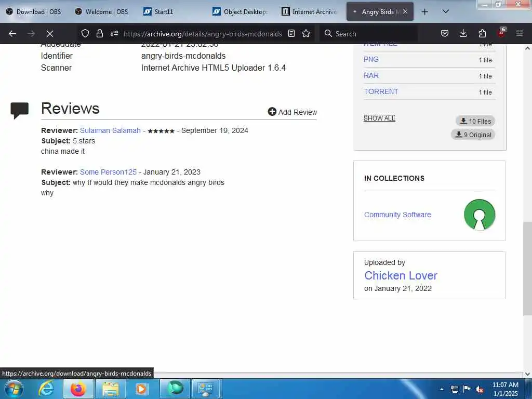532x399 pixels.
Task: Select 'Internet Archive HTML5 Uploader 1.6.4' text
Action: pyautogui.click(x=214, y=68)
